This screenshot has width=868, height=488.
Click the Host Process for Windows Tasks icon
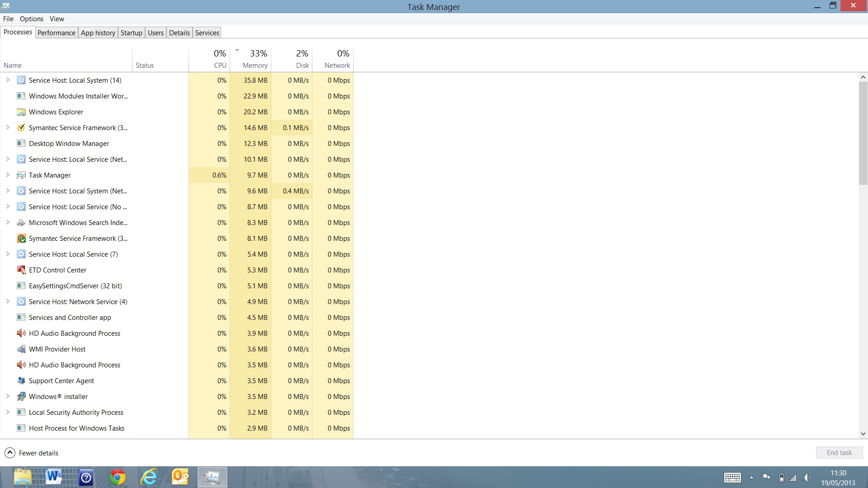[x=21, y=428]
